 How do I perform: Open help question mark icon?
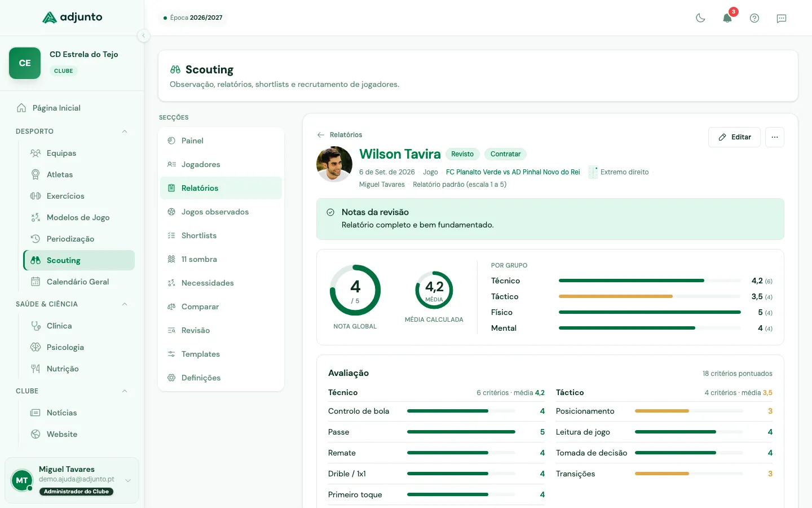coord(754,18)
